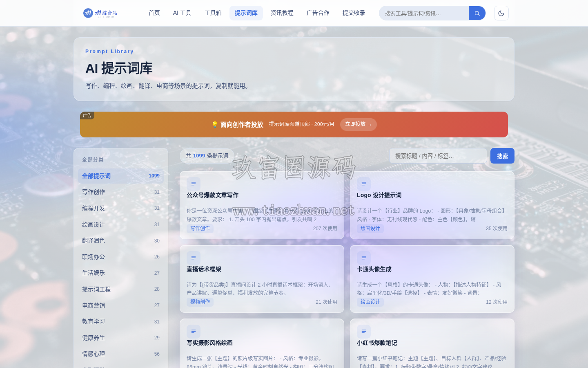588x368 pixels.
Task: Click icon on 卡通头像生成 card
Action: tap(364, 258)
